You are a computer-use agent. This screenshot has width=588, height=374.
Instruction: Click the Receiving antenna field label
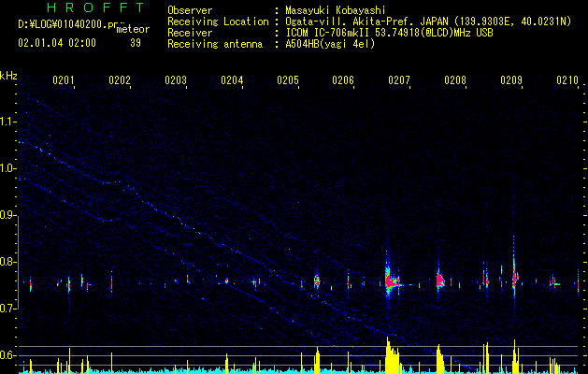[x=215, y=44]
